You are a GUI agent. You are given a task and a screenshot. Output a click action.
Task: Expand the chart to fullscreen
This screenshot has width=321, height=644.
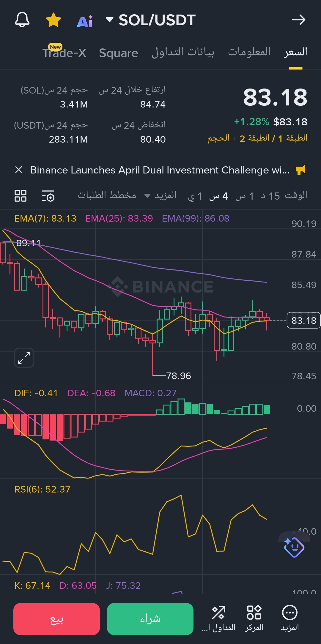24,358
